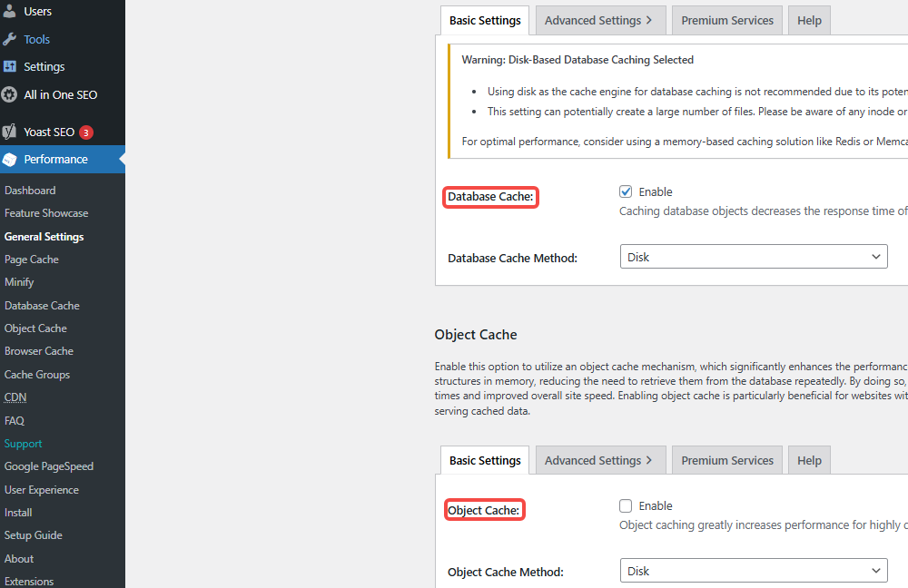
Task: Open the Page Cache submenu link
Action: coord(32,260)
